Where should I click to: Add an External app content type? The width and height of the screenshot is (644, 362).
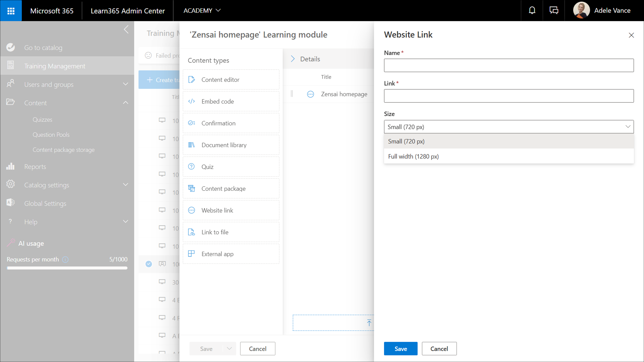coord(231,254)
